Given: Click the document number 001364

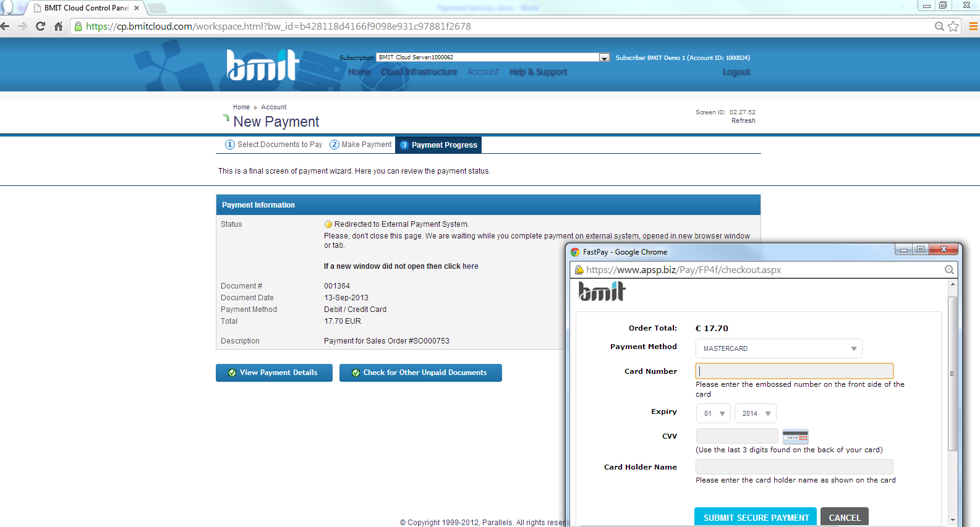Looking at the screenshot, I should tap(337, 286).
